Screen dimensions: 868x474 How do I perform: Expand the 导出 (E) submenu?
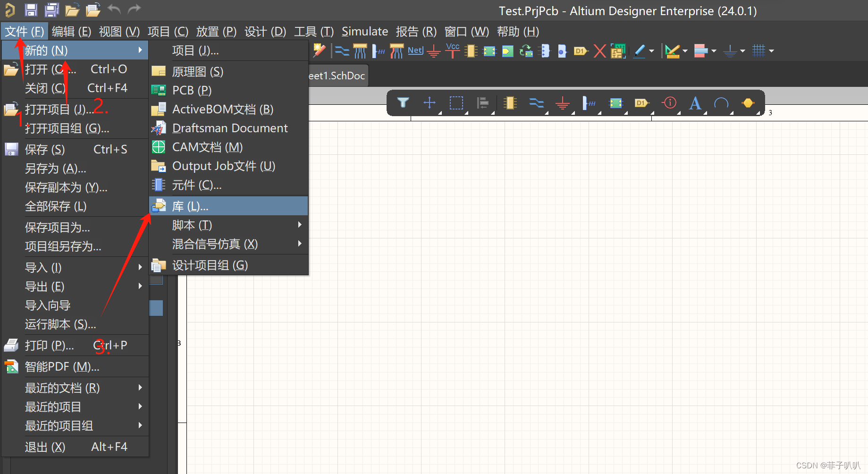(76, 287)
